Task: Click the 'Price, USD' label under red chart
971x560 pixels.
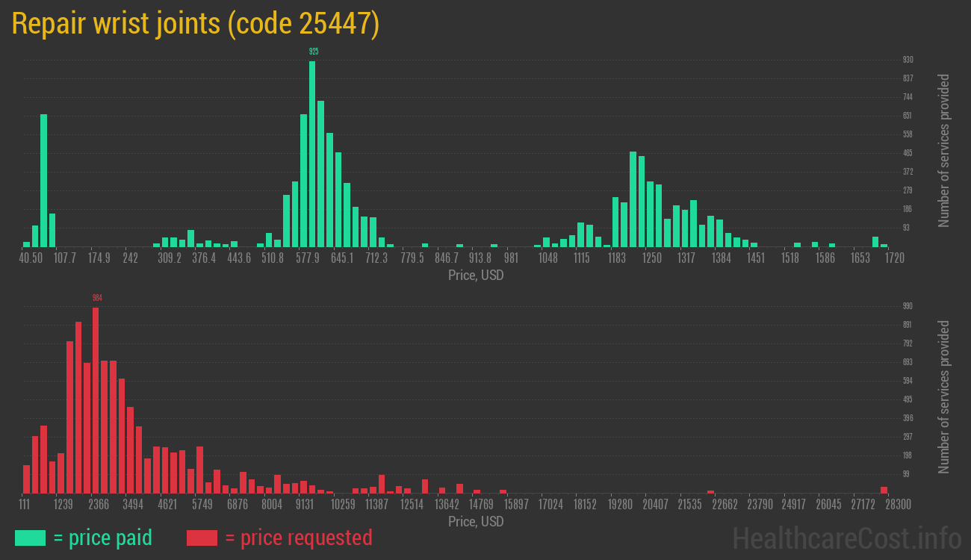Action: (x=476, y=522)
